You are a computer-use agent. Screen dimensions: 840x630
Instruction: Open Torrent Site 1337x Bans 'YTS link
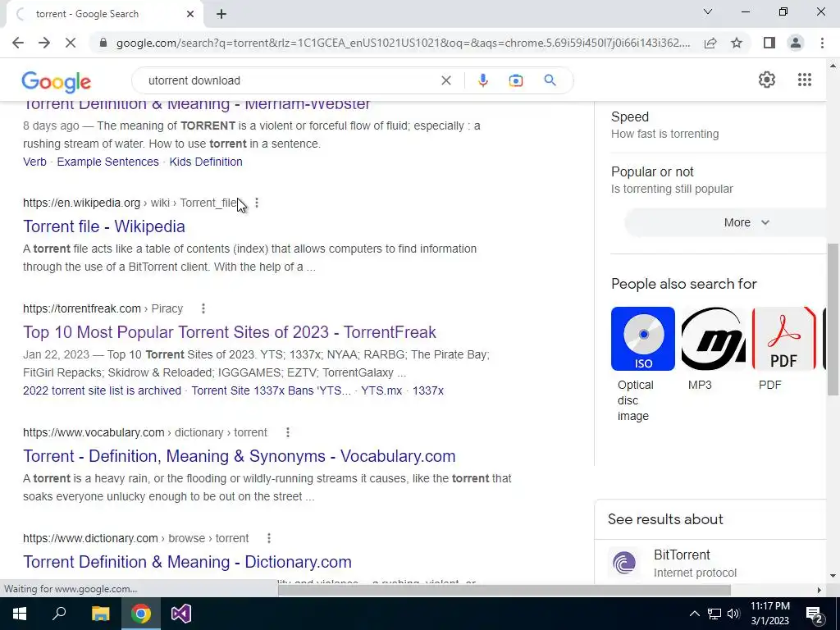[x=271, y=390]
